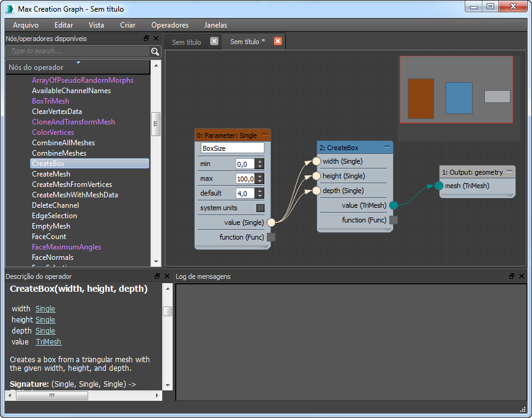Close the first Sem título tab
The width and height of the screenshot is (532, 418).
click(x=214, y=41)
